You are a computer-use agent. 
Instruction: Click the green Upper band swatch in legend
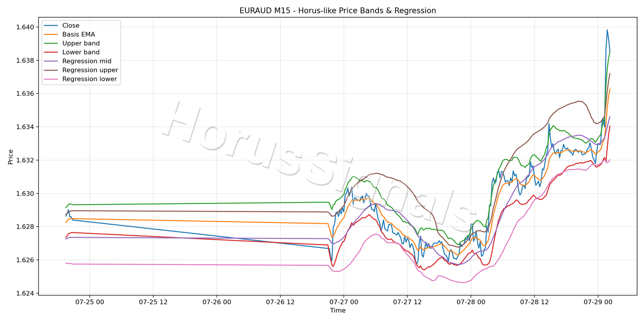[x=51, y=43]
